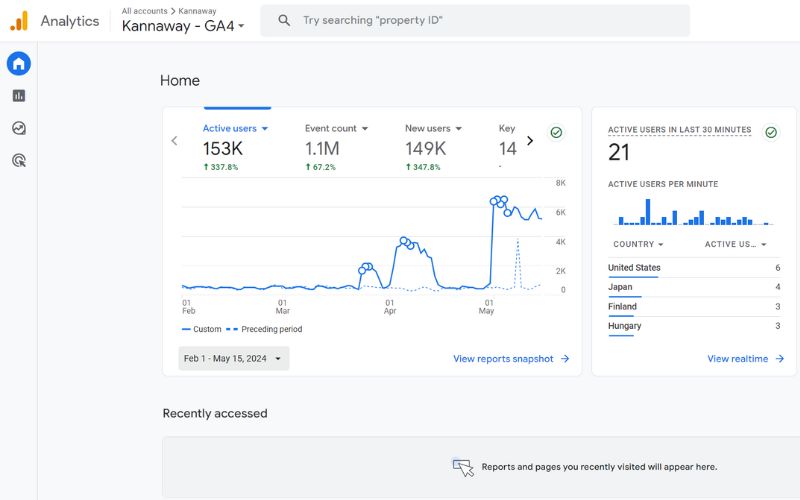Click the green check icon on users card
The image size is (800, 500).
pos(556,132)
